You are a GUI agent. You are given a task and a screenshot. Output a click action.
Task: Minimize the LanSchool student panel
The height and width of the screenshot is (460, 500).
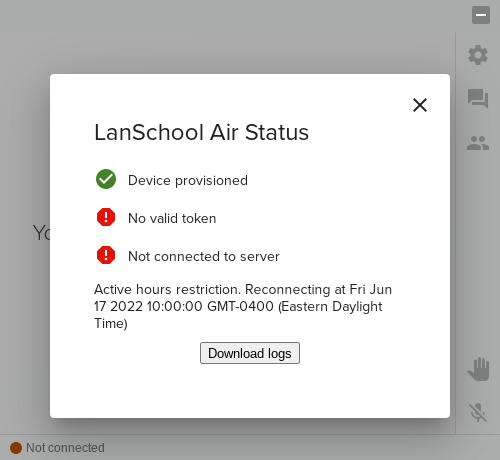[481, 15]
